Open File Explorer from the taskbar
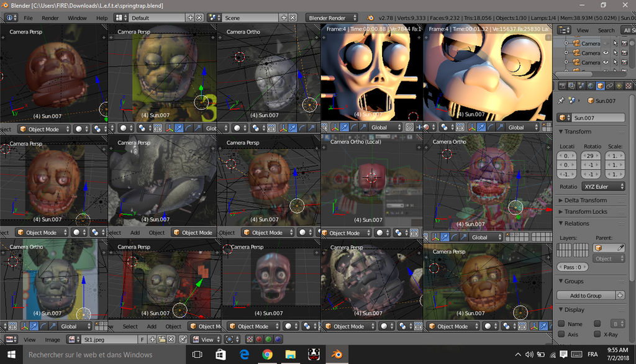The height and width of the screenshot is (364, 636). (x=291, y=354)
